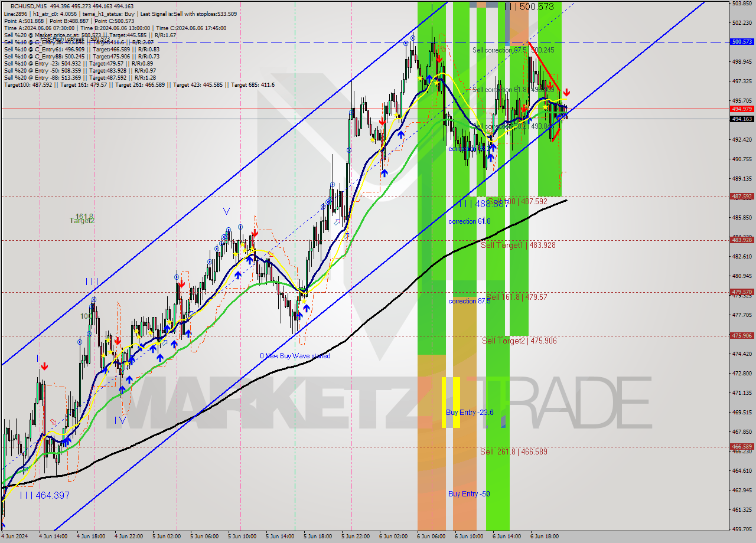Select the '0 New Buy Wave started' annotation
Image resolution: width=756 pixels, height=543 pixels.
295,356
